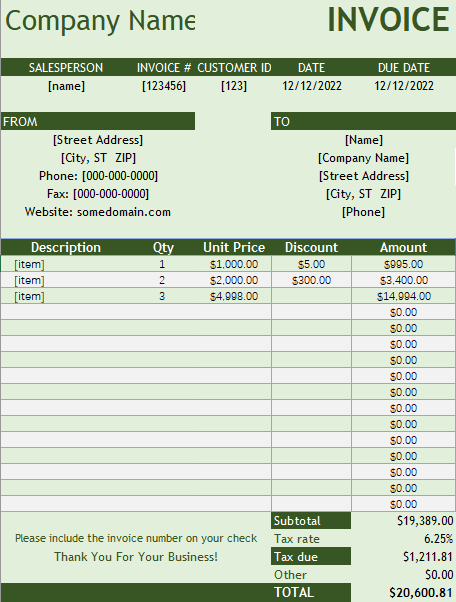Select the $14,994.00 amount cell
The width and height of the screenshot is (456, 602).
click(404, 296)
